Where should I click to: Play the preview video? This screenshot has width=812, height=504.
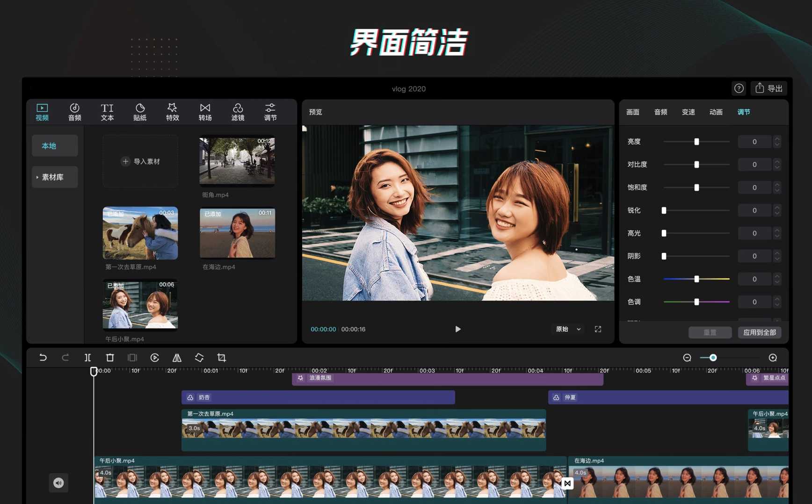click(458, 329)
